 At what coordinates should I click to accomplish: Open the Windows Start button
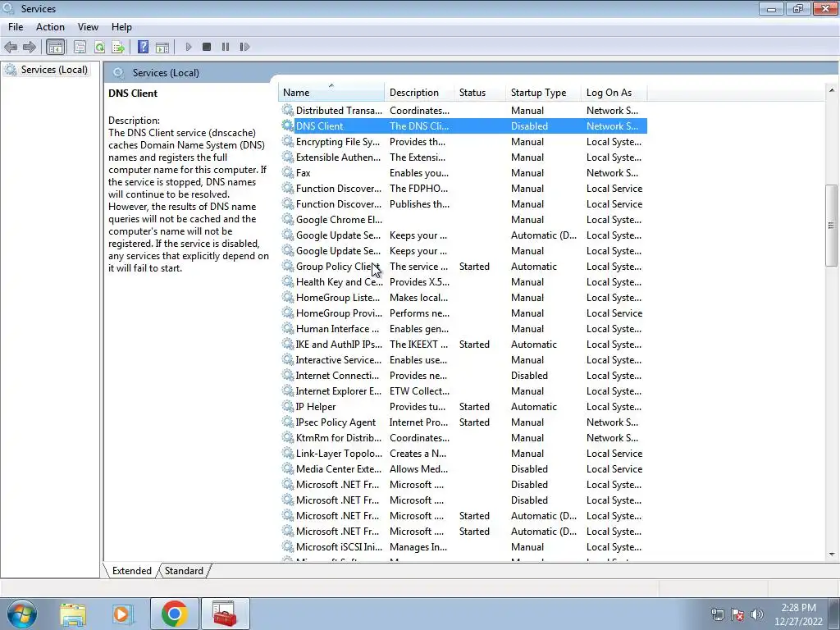point(21,614)
